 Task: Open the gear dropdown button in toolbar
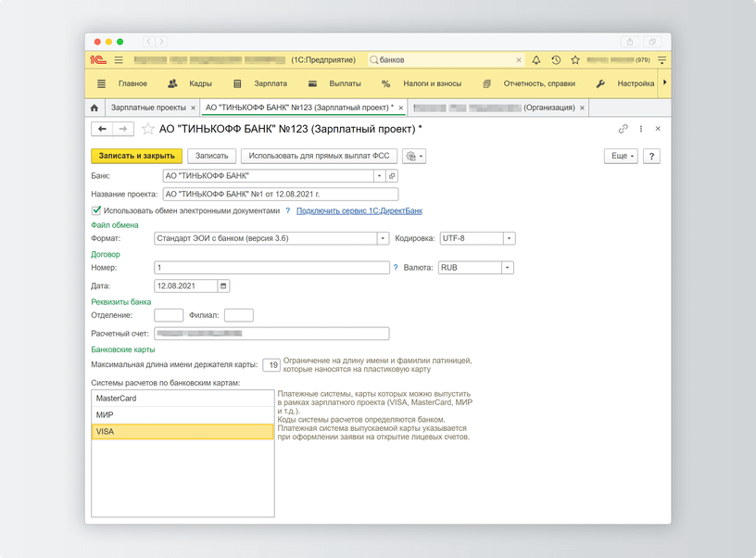[414, 156]
